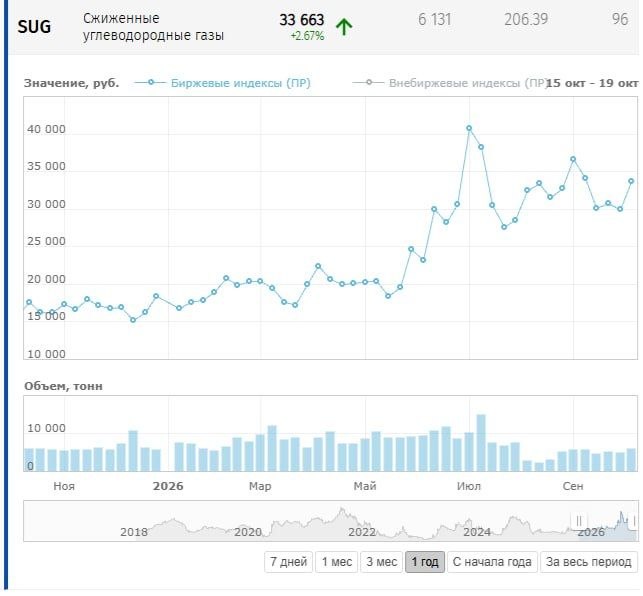Click the 33 663 index value
This screenshot has width=643, height=596.
301,20
